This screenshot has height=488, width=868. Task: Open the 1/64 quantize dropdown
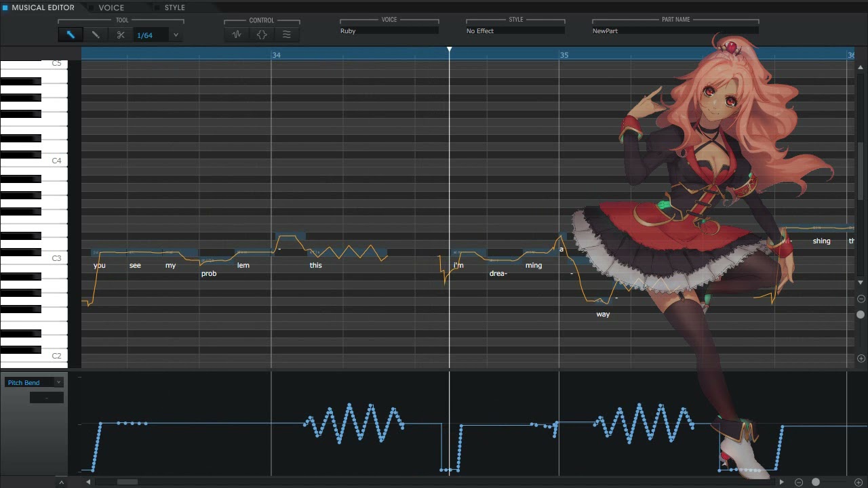pyautogui.click(x=176, y=35)
